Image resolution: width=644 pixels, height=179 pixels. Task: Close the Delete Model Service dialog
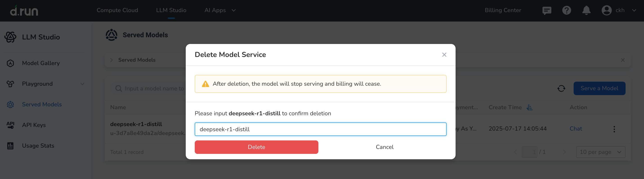tap(444, 55)
